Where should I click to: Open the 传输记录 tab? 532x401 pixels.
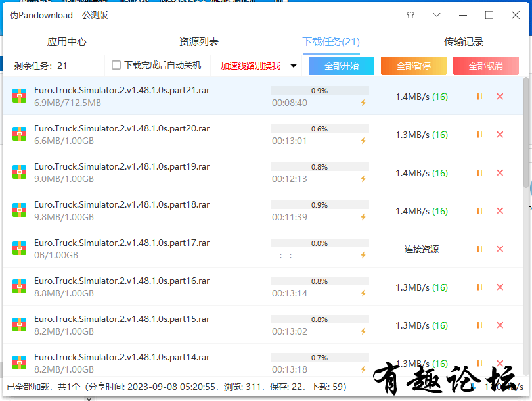464,42
